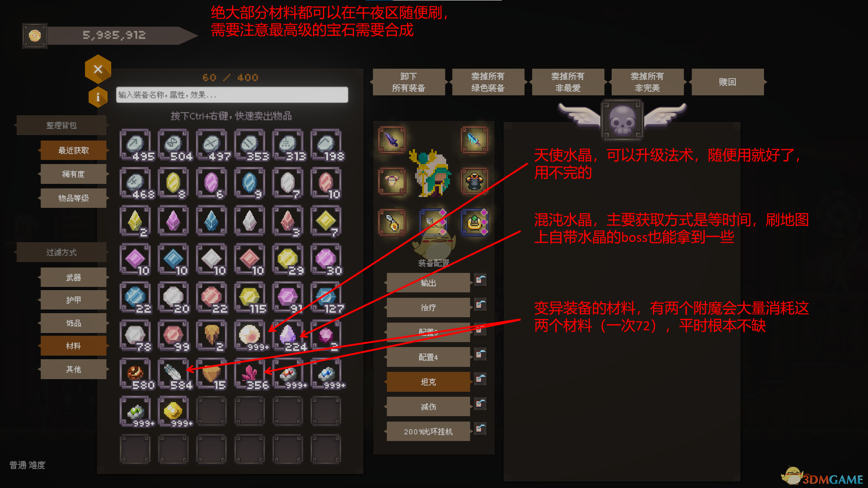Filter inventory by 武器 category
The width and height of the screenshot is (868, 488).
pyautogui.click(x=73, y=277)
